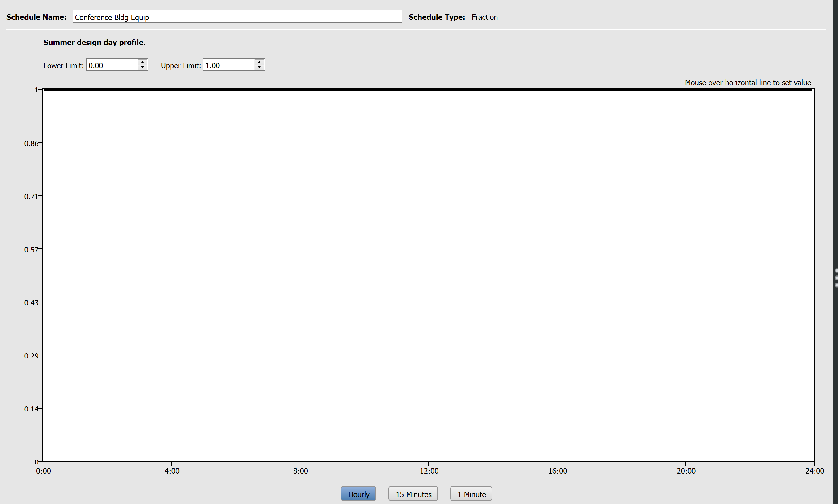Click the 0.86 value axis label
This screenshot has height=504, width=838.
click(31, 143)
